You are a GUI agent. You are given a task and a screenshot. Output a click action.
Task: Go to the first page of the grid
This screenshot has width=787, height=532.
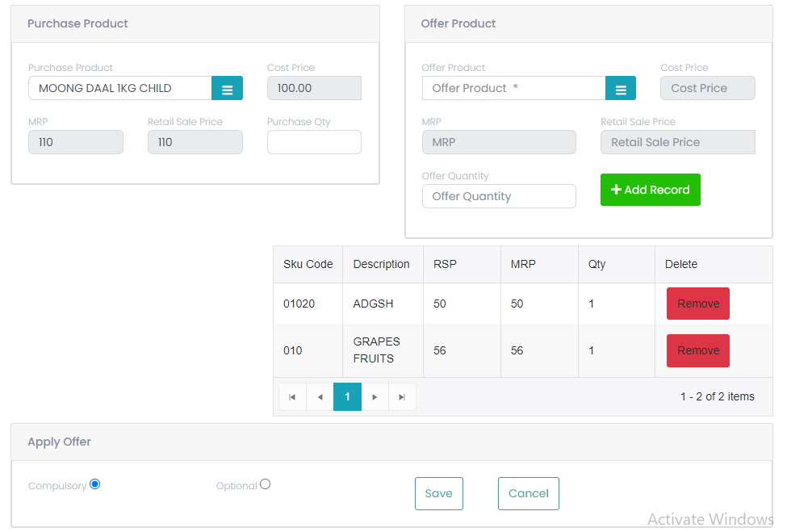coord(292,397)
